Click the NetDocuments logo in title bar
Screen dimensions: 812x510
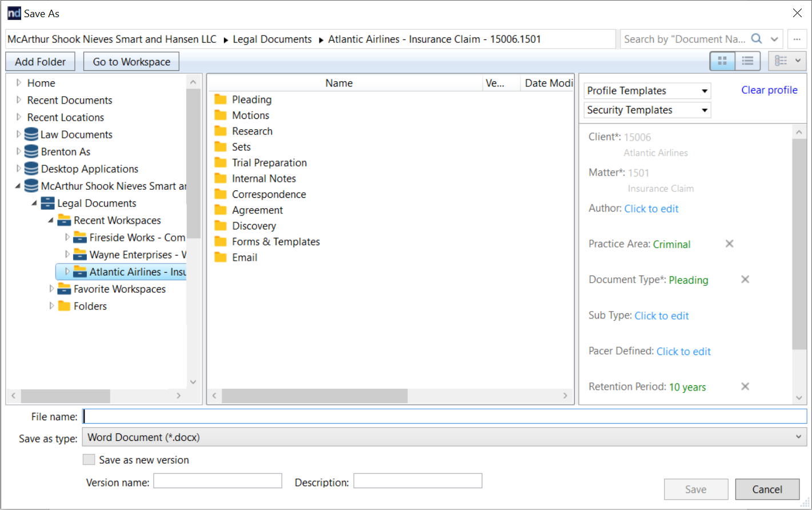14,13
